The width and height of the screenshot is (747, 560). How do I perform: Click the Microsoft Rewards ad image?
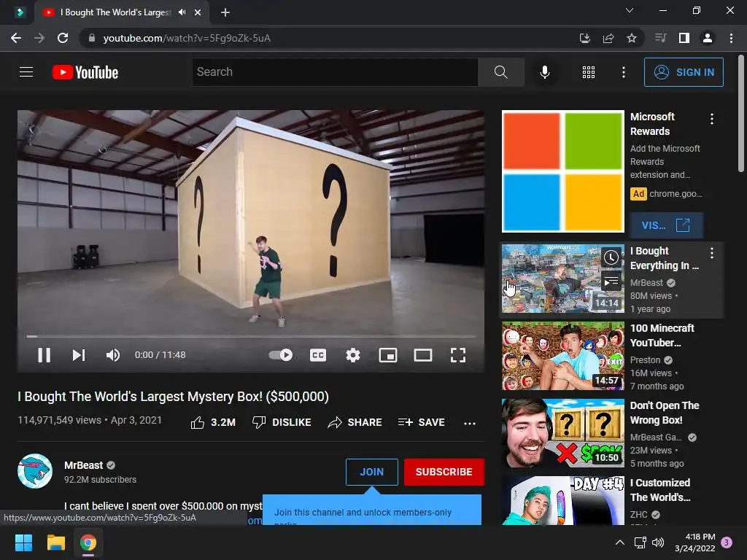562,171
